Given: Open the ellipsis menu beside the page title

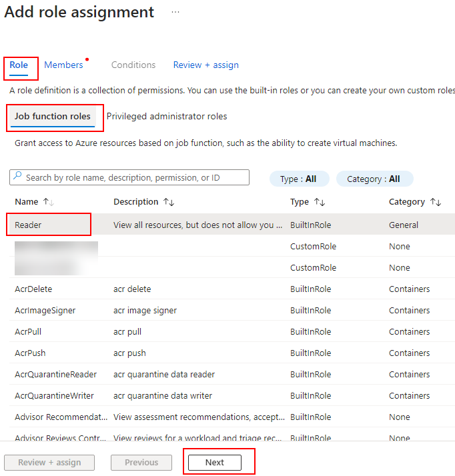Looking at the screenshot, I should pyautogui.click(x=175, y=13).
